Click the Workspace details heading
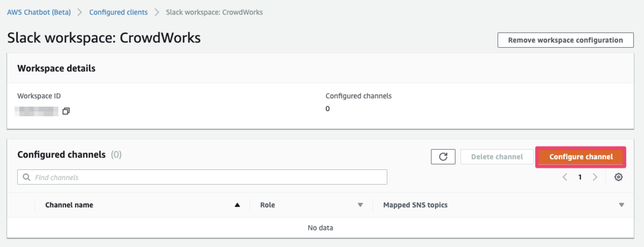This screenshot has height=247, width=644. [56, 69]
